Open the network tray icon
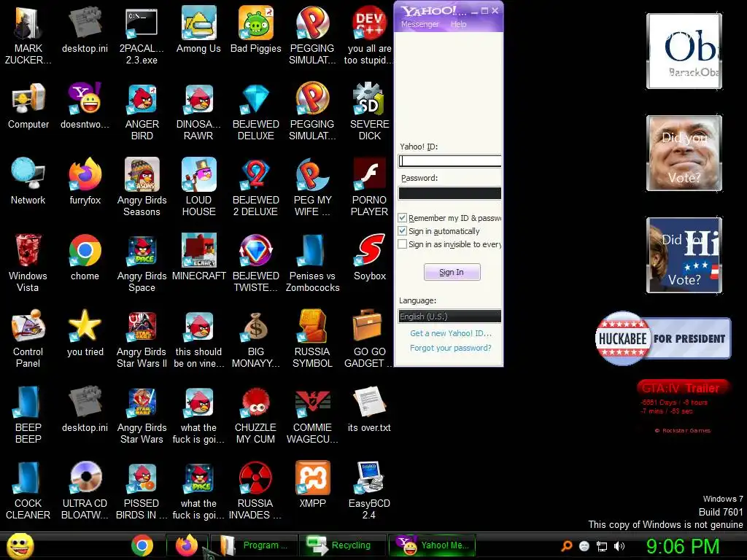The width and height of the screenshot is (747, 560). [602, 546]
